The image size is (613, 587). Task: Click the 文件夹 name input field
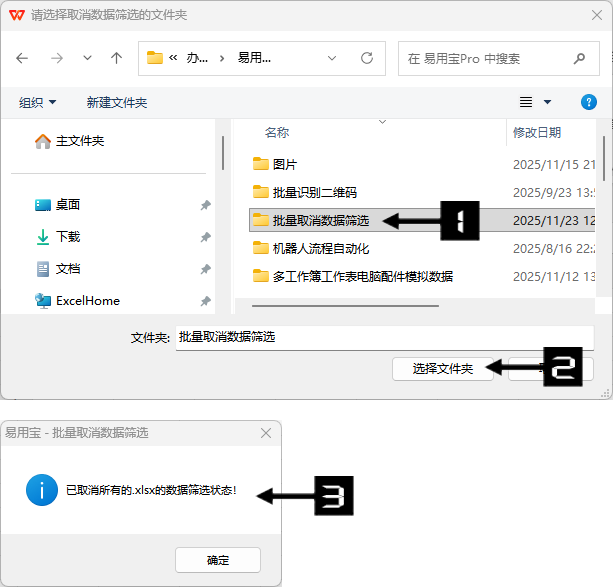pos(384,338)
